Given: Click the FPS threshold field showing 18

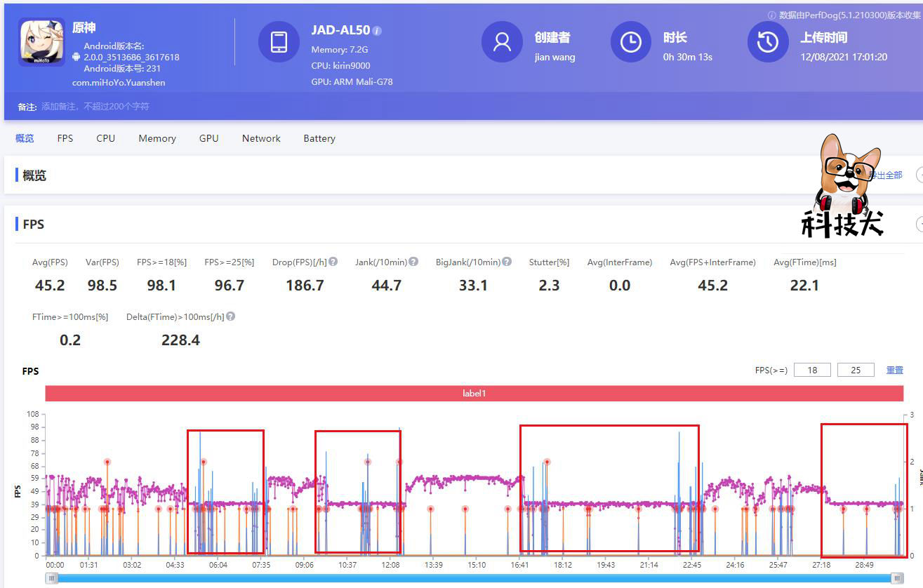Looking at the screenshot, I should click(812, 370).
